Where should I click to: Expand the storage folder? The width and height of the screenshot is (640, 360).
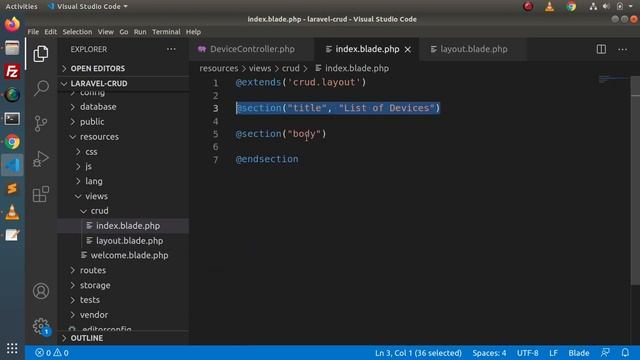(x=95, y=285)
